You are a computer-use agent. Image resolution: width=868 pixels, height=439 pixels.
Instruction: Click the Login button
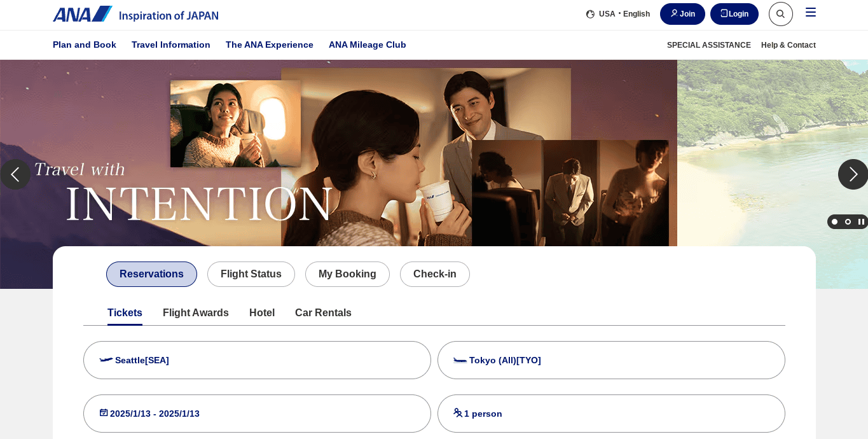click(734, 14)
